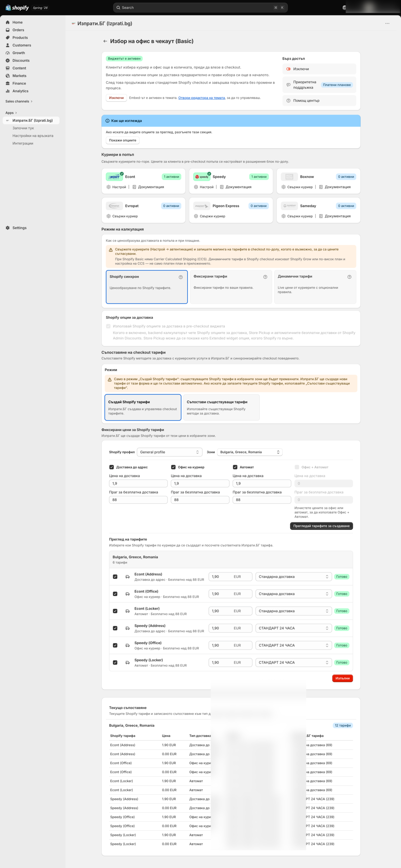Click the top Search field
Image resolution: width=401 pixels, height=868 pixels.
(200, 7)
